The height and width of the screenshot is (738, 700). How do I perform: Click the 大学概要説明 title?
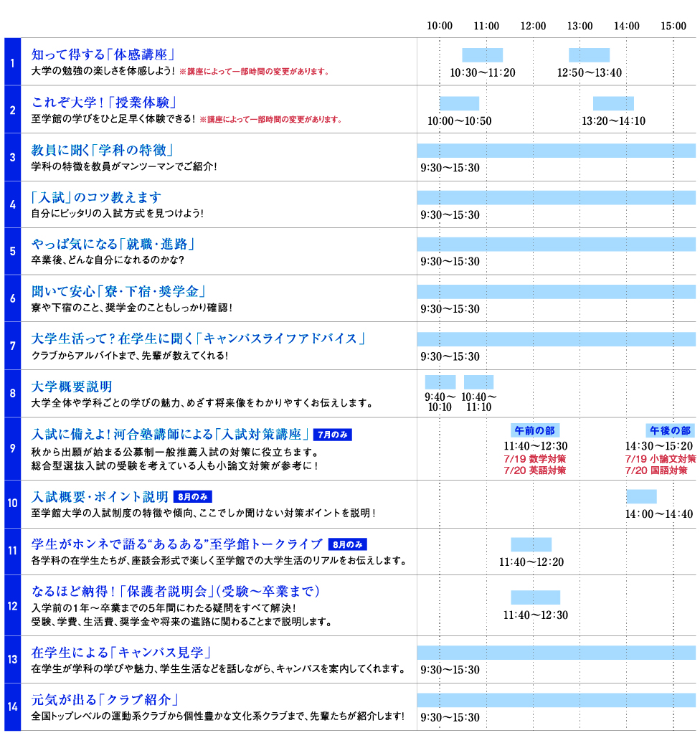[x=72, y=387]
